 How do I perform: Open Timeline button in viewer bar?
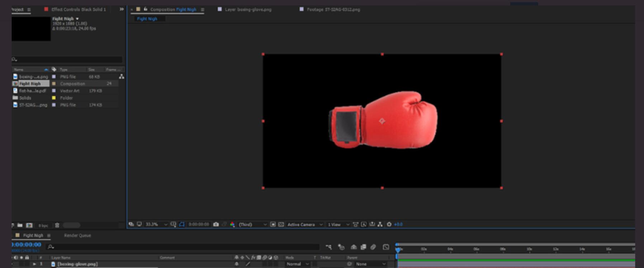click(x=372, y=224)
